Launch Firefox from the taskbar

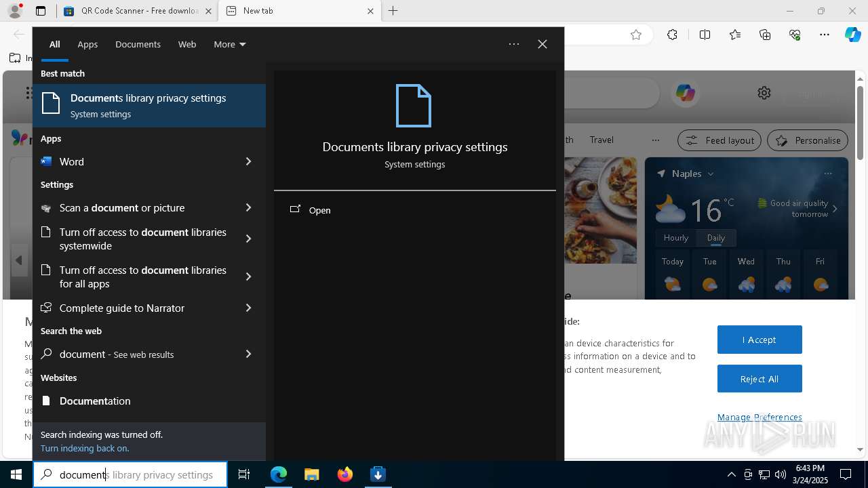(345, 474)
